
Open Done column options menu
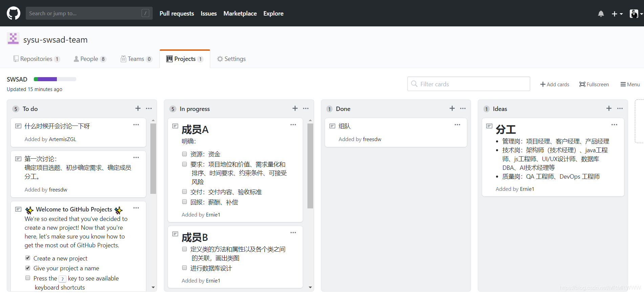point(463,108)
